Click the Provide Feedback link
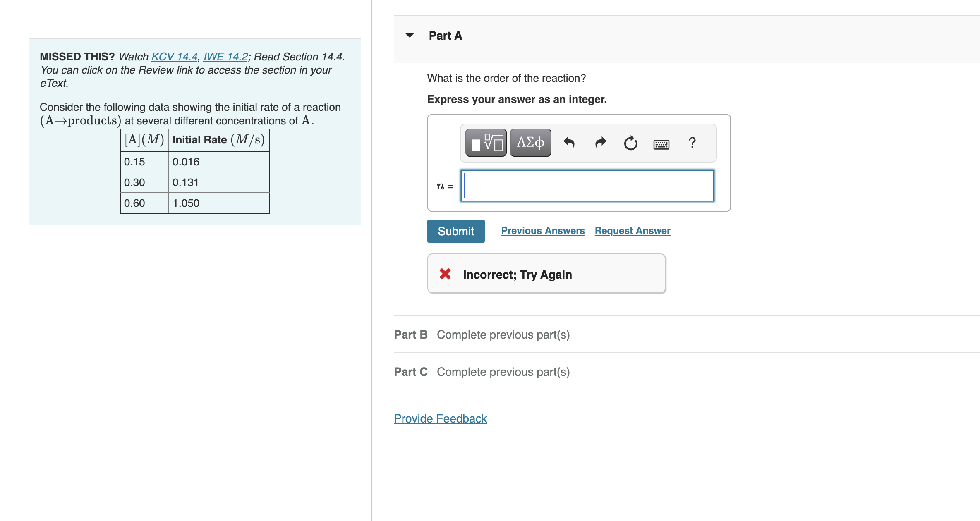 click(x=440, y=418)
